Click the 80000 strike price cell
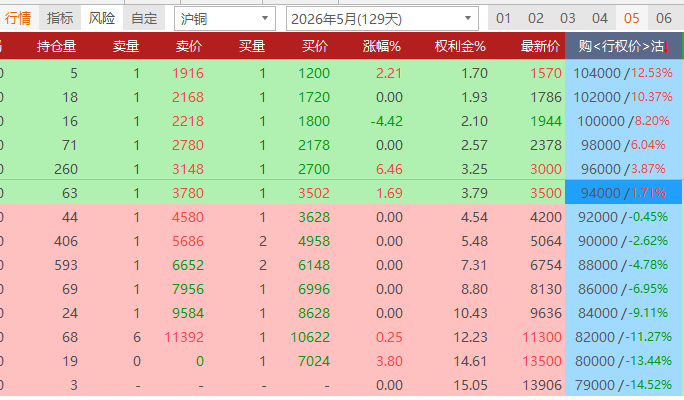This screenshot has width=684, height=400. pos(600,361)
